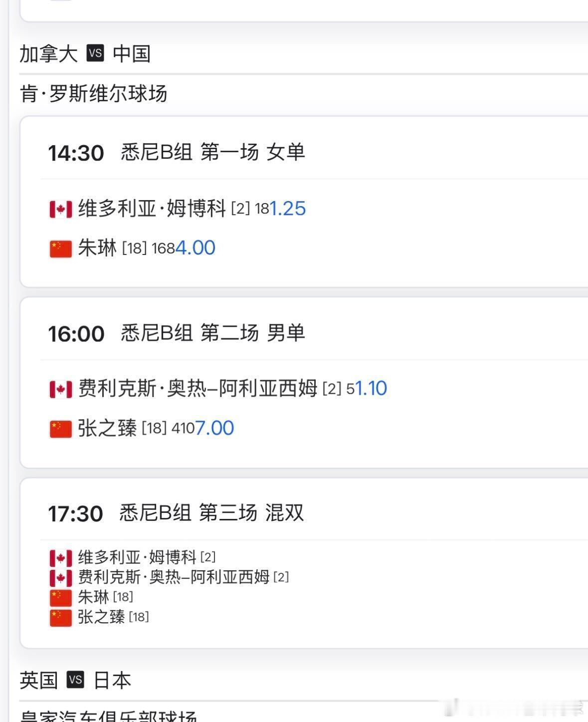Tap China flag beside 张之臻 in 混双 match
This screenshot has width=588, height=722.
tap(60, 618)
